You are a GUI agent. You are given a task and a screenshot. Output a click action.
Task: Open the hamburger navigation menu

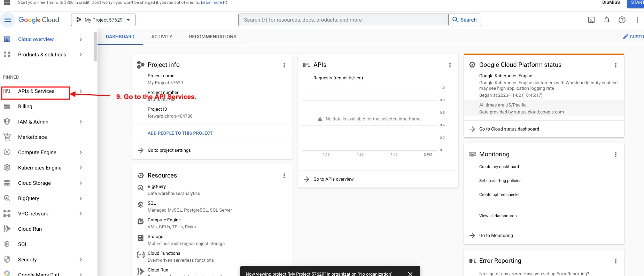(7, 20)
